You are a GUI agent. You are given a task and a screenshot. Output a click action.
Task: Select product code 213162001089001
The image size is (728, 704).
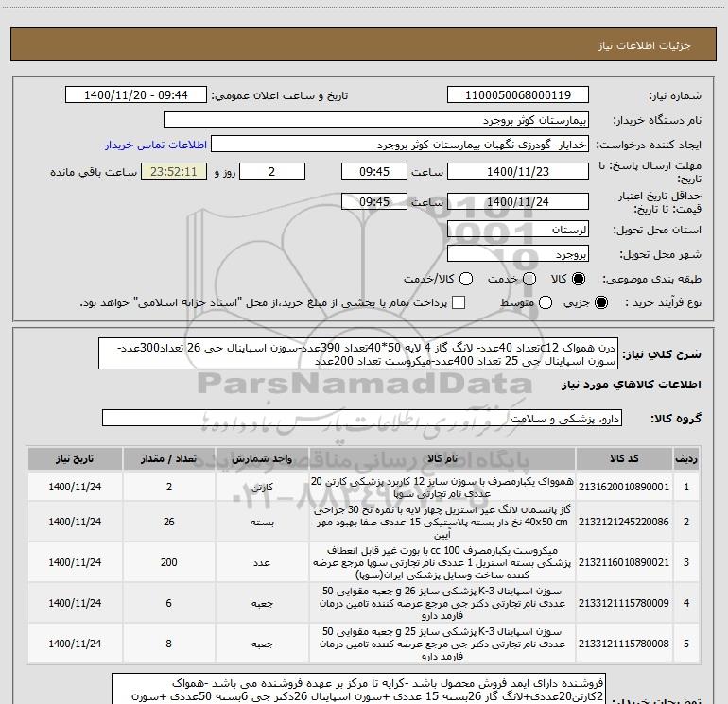624,487
